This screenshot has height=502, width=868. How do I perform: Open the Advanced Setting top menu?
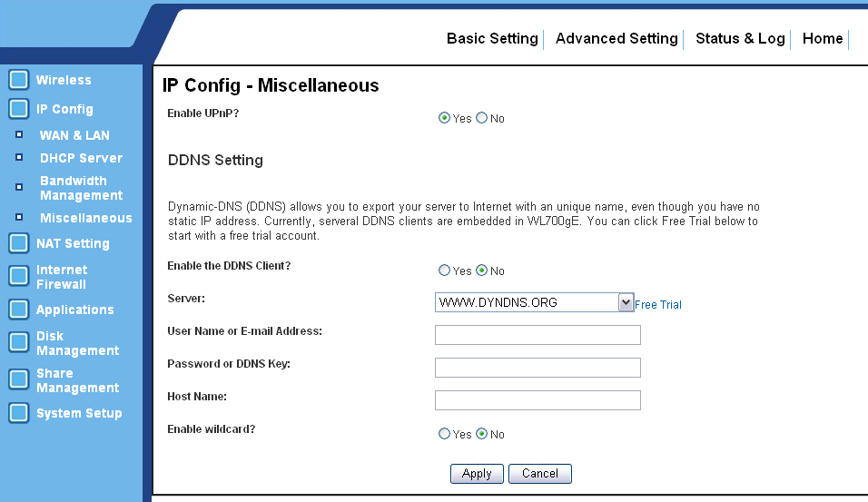click(x=616, y=39)
